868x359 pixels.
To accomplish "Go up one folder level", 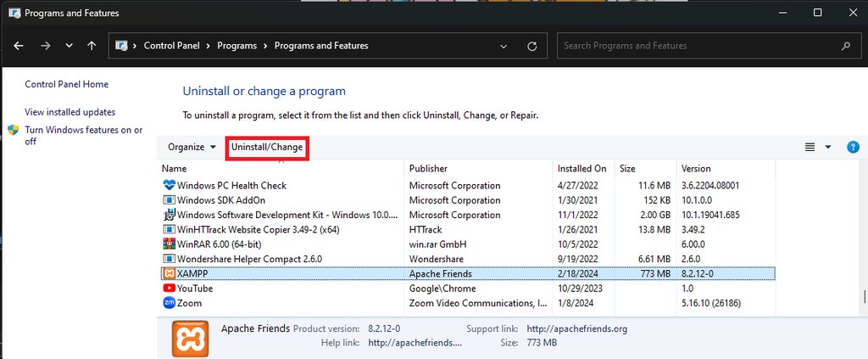I will [x=92, y=46].
